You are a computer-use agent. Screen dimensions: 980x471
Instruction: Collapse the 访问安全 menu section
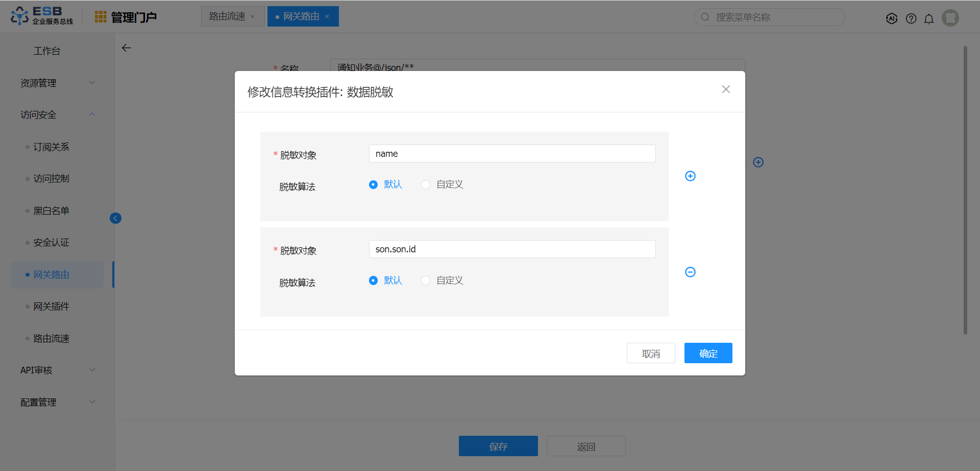(56, 115)
